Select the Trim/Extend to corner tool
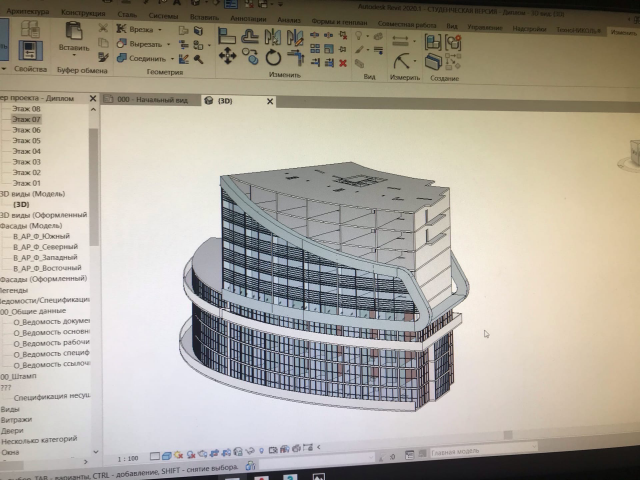Screen dimensions: 640x480 (x=296, y=58)
